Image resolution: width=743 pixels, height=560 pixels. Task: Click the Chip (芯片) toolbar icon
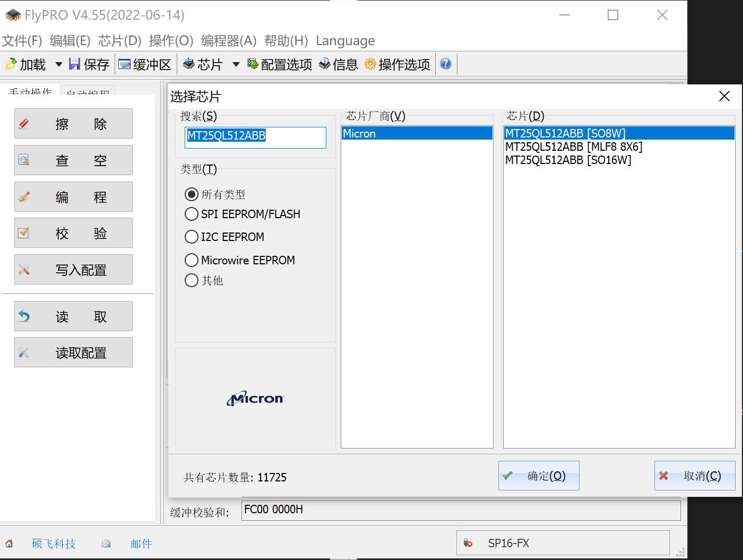pos(188,64)
